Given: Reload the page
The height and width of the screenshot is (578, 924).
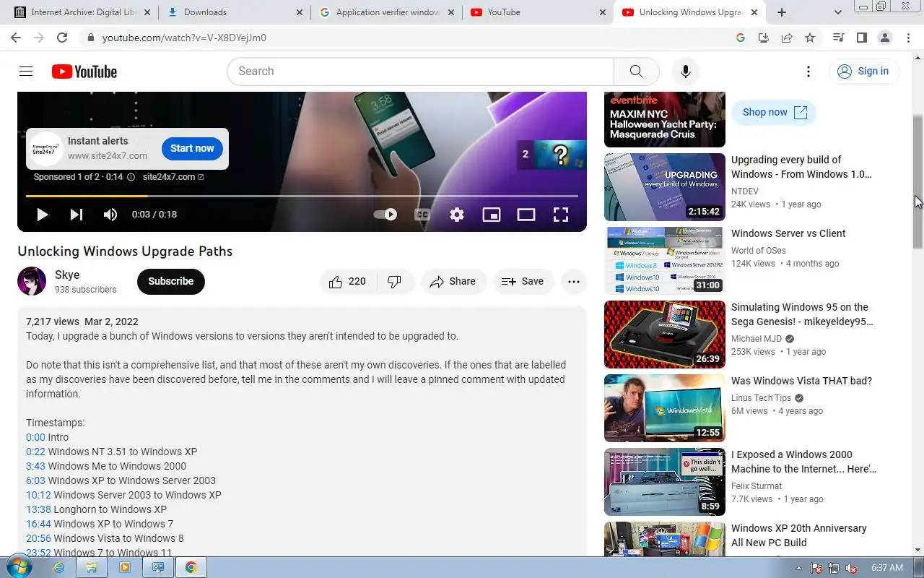Looking at the screenshot, I should click(x=62, y=38).
